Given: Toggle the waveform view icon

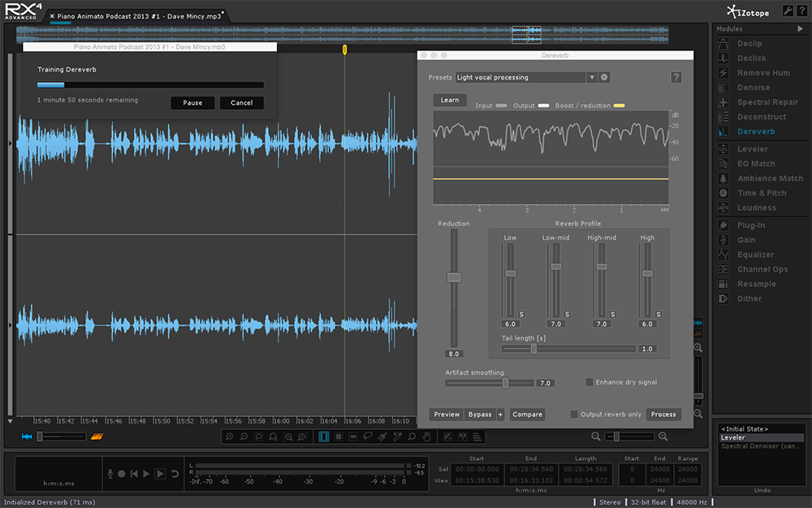Looking at the screenshot, I should point(27,436).
